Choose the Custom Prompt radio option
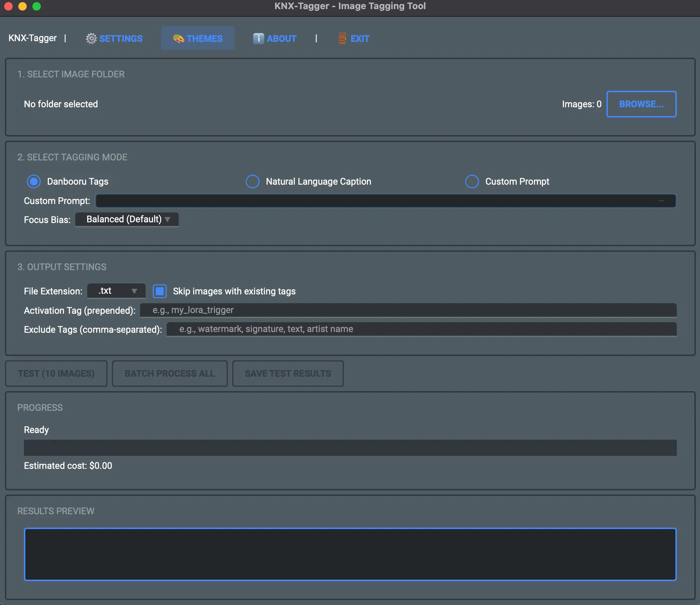This screenshot has height=605, width=700. 472,181
